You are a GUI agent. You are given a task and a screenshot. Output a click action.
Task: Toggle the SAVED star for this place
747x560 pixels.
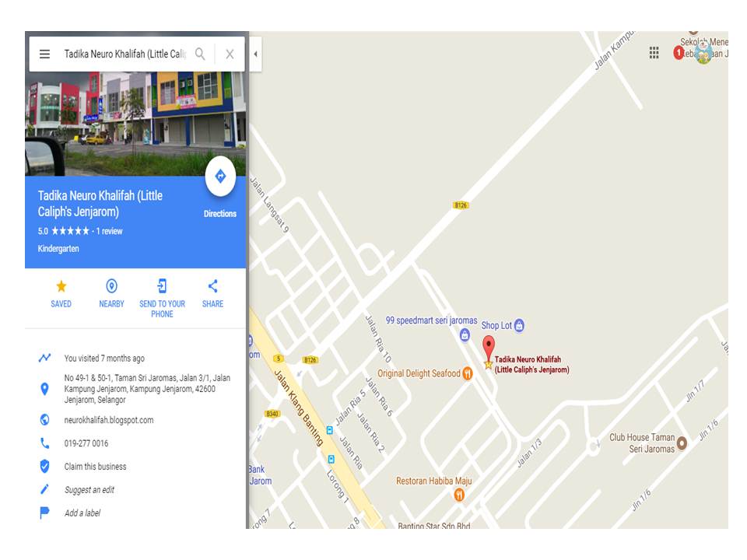point(61,293)
